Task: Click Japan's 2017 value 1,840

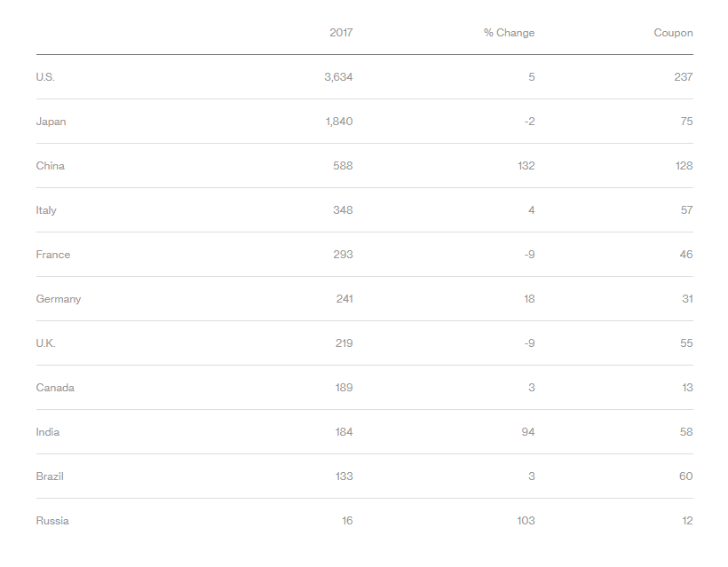Action: (339, 122)
